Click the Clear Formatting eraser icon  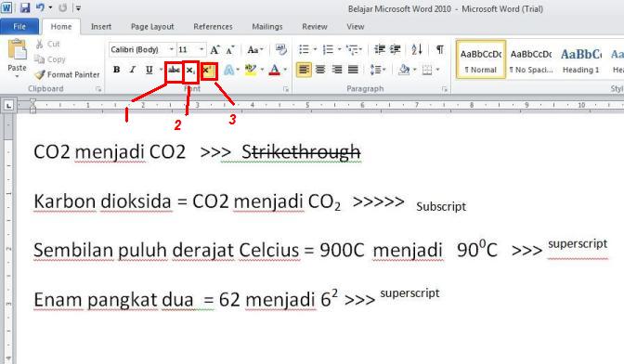pyautogui.click(x=281, y=50)
